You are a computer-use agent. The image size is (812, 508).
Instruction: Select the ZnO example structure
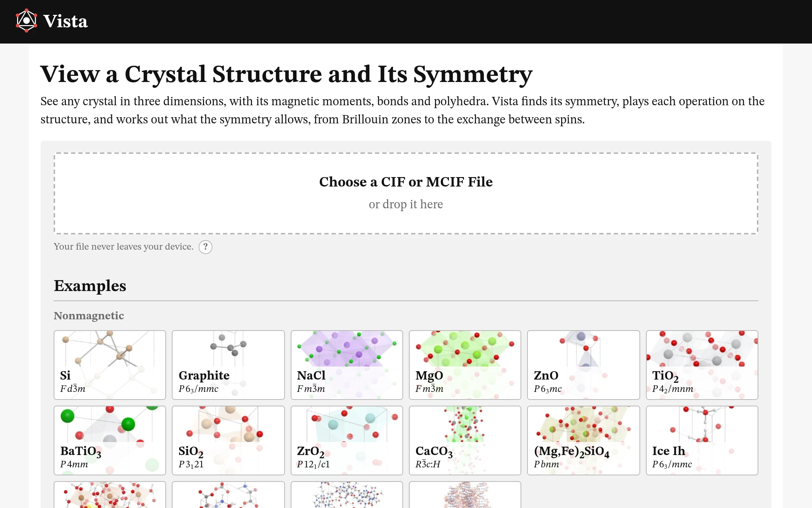click(584, 365)
